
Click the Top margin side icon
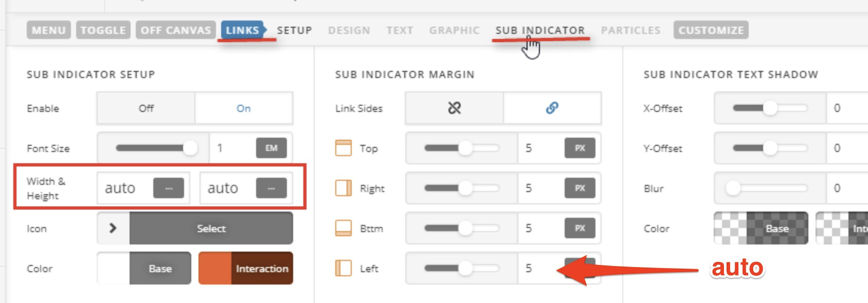point(343,148)
